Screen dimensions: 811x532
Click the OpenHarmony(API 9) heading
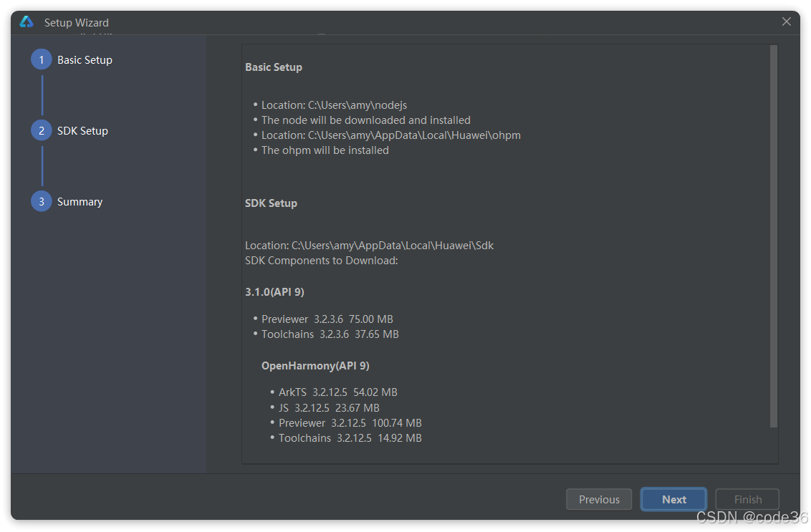tap(315, 366)
